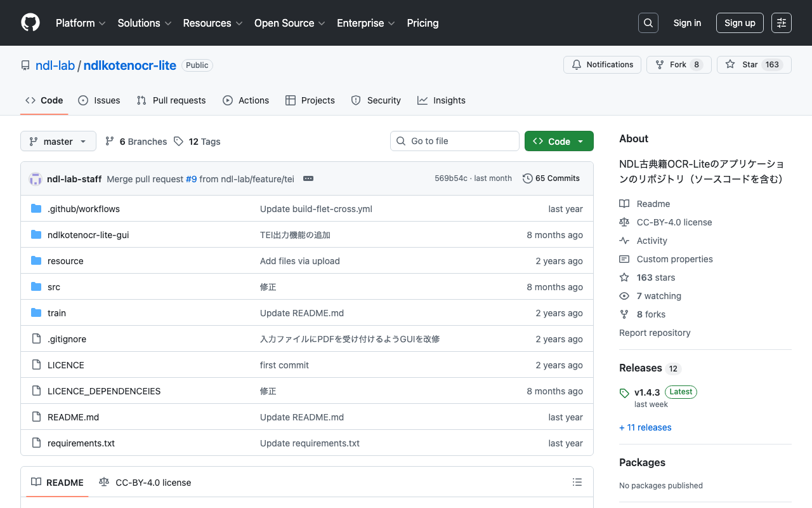
Task: Click the clock icon next to 65 Commits
Action: pyautogui.click(x=527, y=178)
